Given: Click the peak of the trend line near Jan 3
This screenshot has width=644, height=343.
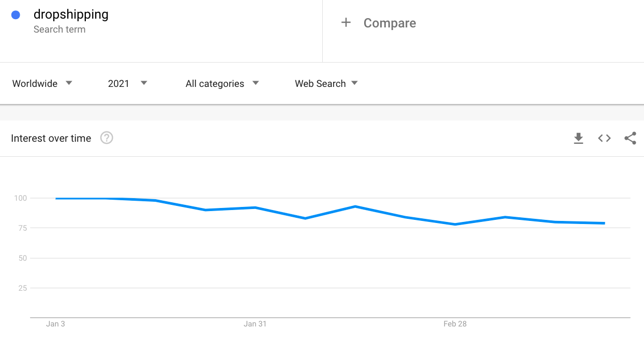Looking at the screenshot, I should coord(57,198).
